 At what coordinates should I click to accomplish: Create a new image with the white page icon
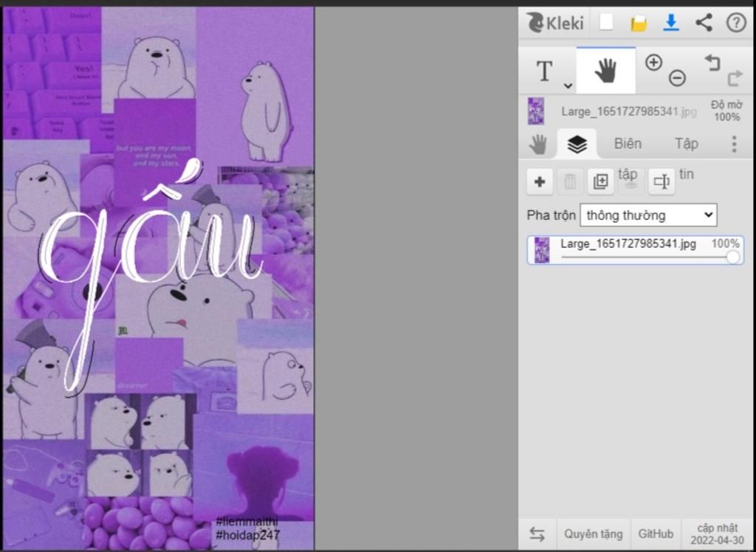click(x=606, y=22)
